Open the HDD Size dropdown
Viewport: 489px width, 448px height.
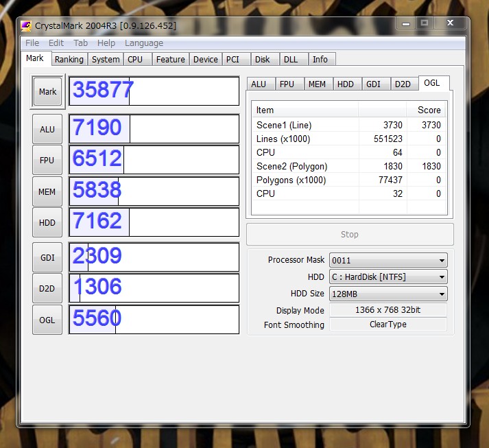pos(388,294)
